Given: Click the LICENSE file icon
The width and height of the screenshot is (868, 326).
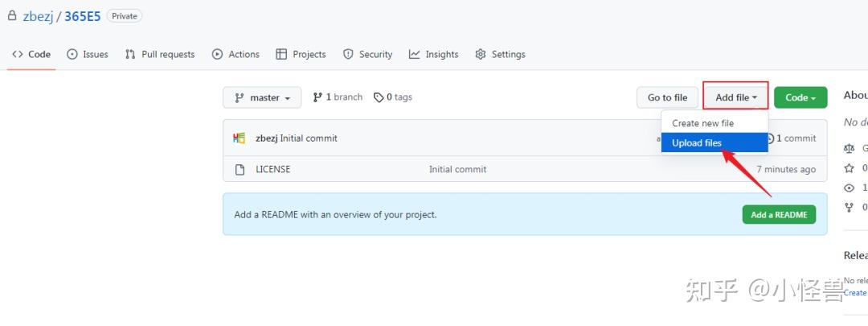Looking at the screenshot, I should [x=240, y=170].
